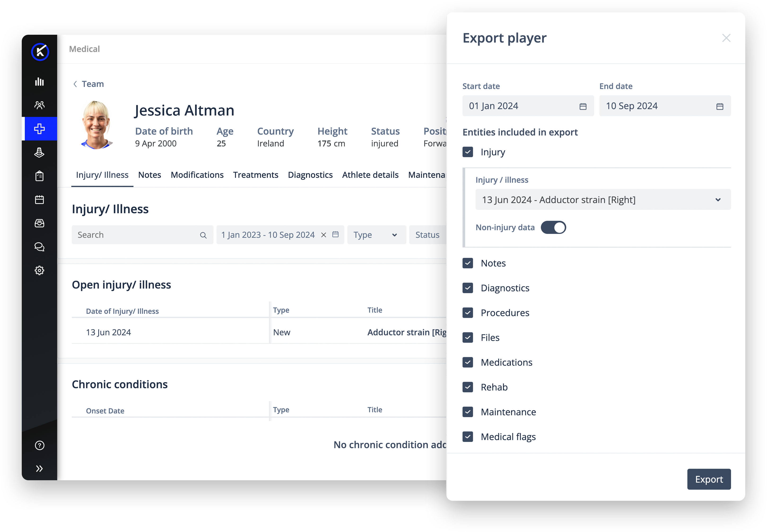Uncheck the Procedures checkbox
767x532 pixels.
(467, 313)
